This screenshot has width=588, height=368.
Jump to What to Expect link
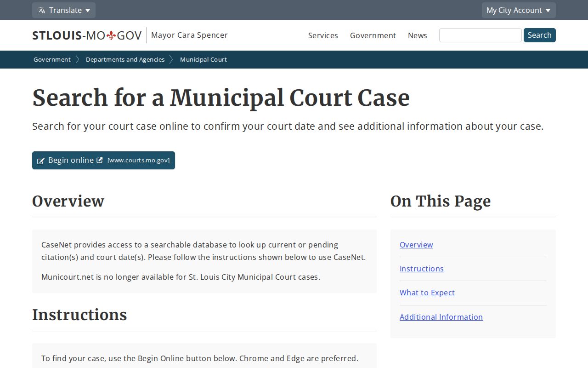click(427, 293)
